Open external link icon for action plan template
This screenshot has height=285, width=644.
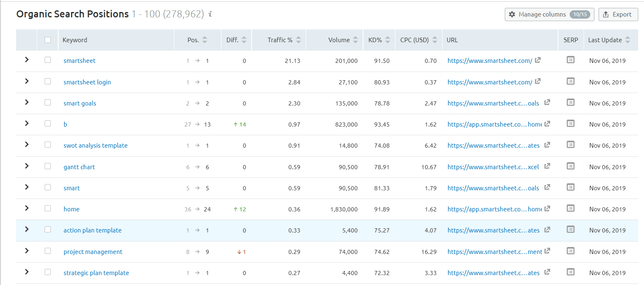click(x=547, y=230)
